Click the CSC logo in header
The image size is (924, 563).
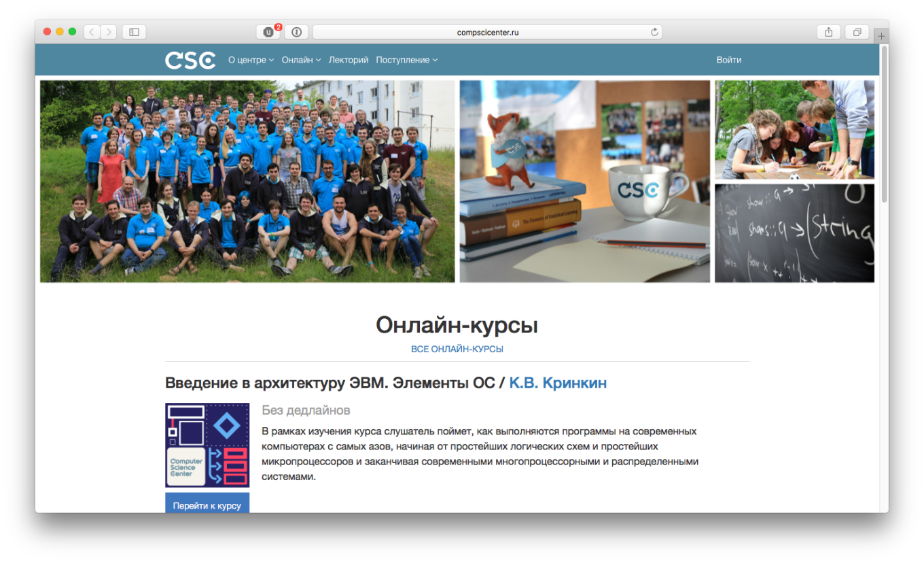(190, 60)
